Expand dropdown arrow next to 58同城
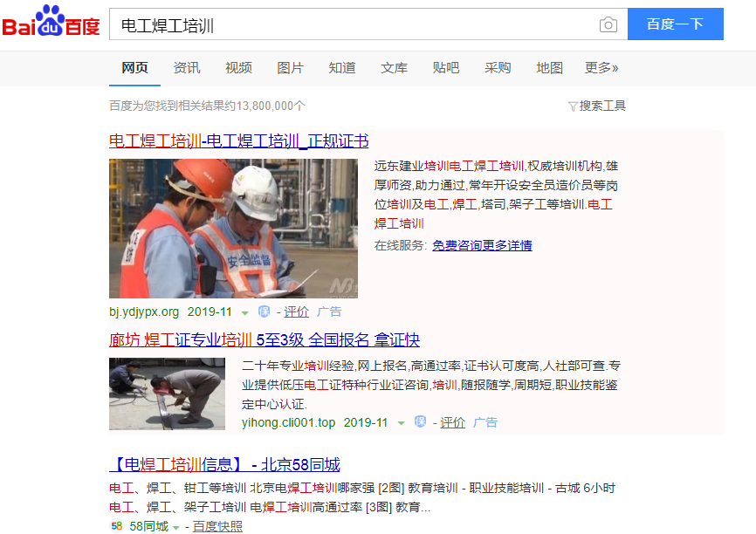The width and height of the screenshot is (756, 534). coord(176,528)
